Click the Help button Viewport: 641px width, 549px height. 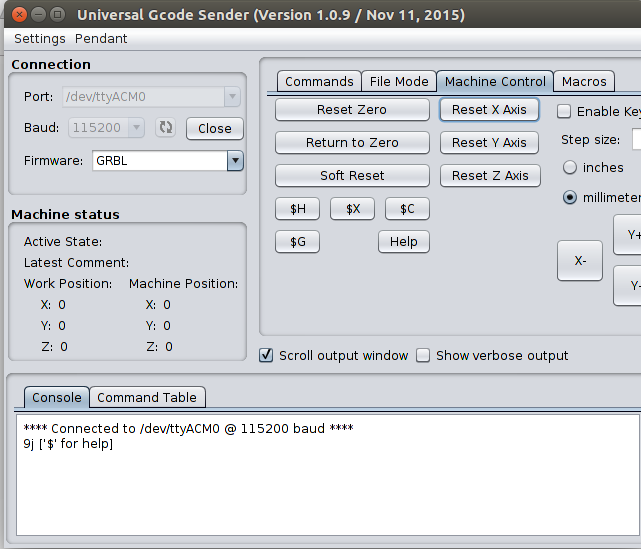coord(403,242)
